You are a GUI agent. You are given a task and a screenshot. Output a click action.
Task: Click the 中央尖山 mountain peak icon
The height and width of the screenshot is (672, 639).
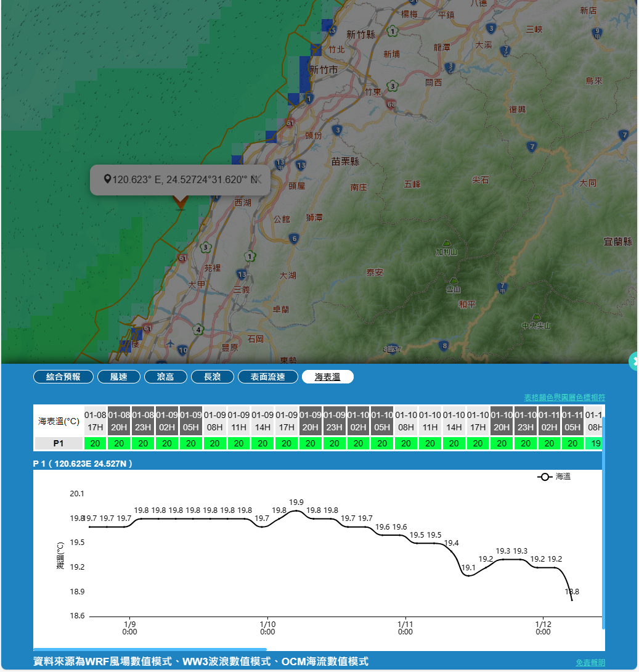[535, 316]
